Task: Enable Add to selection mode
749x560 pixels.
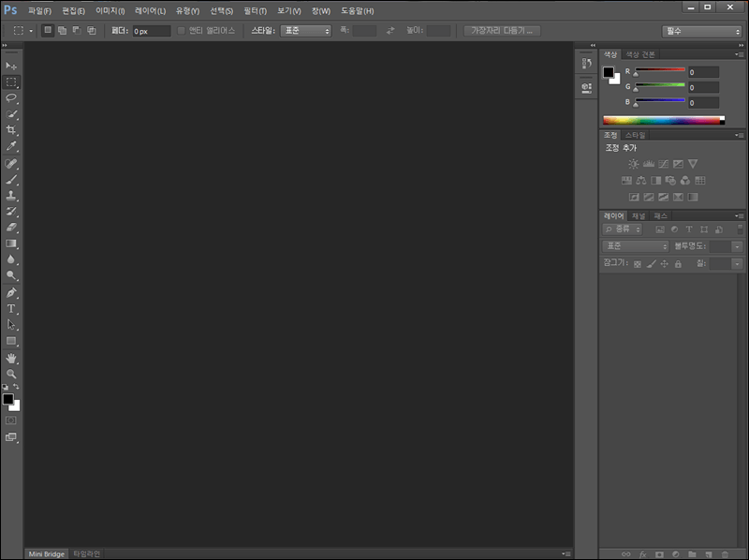Action: pyautogui.click(x=62, y=30)
